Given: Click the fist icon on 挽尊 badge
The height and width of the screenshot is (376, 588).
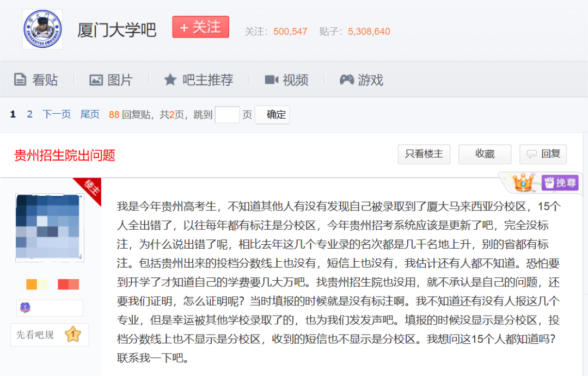Looking at the screenshot, I should pyautogui.click(x=551, y=183).
